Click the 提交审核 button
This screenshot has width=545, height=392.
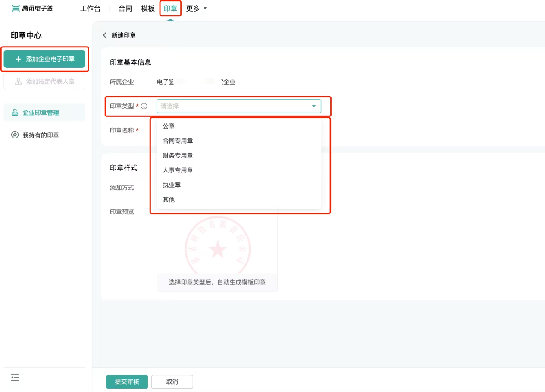pyautogui.click(x=127, y=382)
